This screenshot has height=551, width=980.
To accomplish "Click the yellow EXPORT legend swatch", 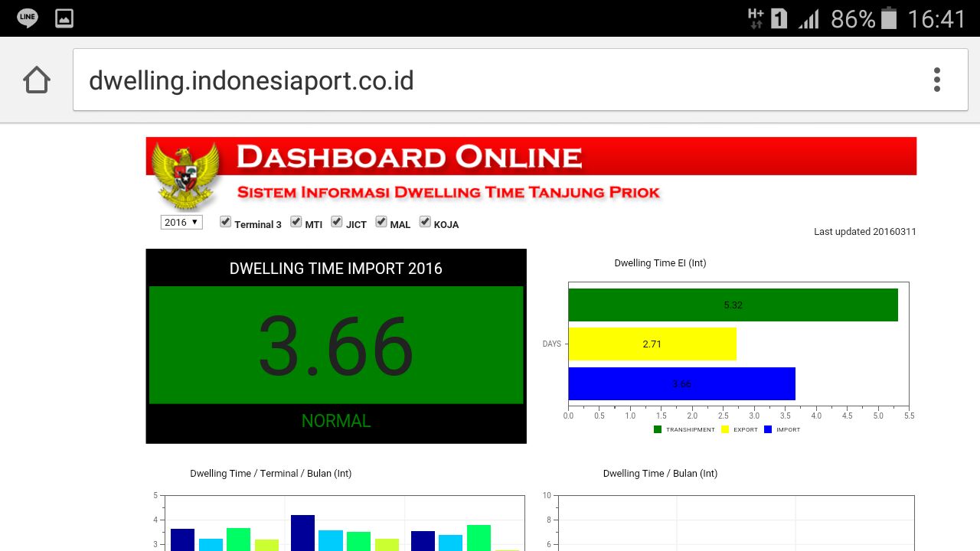I will (725, 429).
